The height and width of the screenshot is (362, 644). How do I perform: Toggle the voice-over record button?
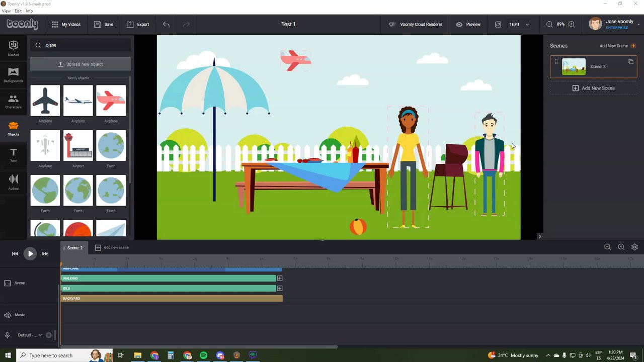pos(49,335)
